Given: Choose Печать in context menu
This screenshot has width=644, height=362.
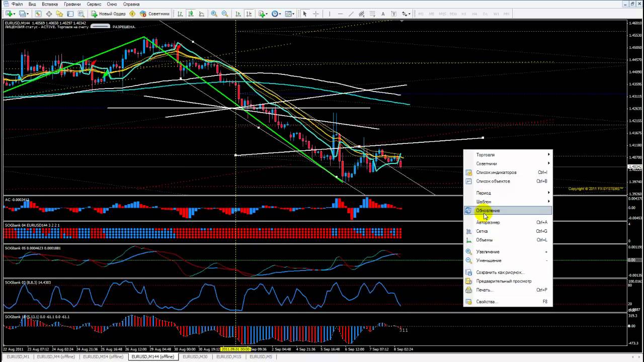Looking at the screenshot, I should tap(508, 290).
